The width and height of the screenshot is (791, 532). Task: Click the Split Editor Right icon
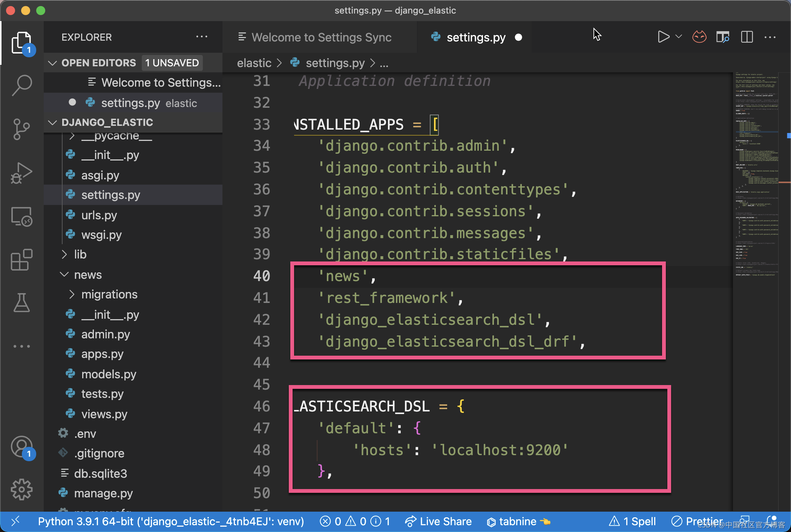tap(747, 37)
